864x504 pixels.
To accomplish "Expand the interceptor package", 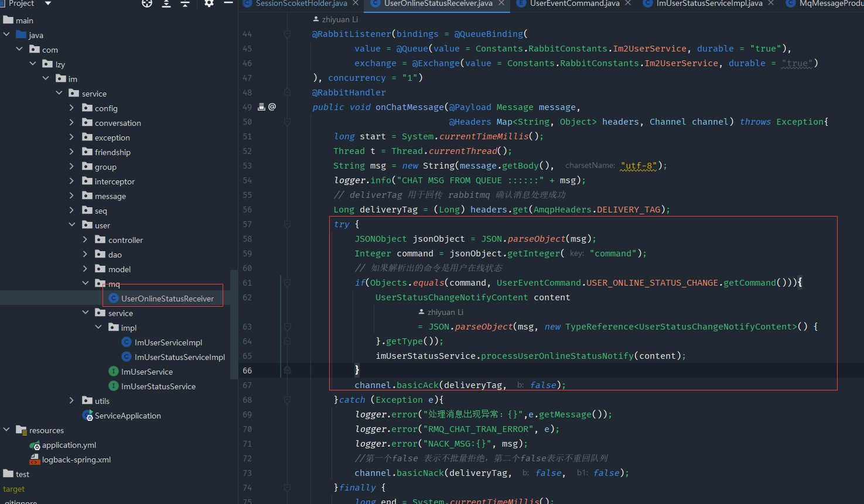I will (71, 181).
